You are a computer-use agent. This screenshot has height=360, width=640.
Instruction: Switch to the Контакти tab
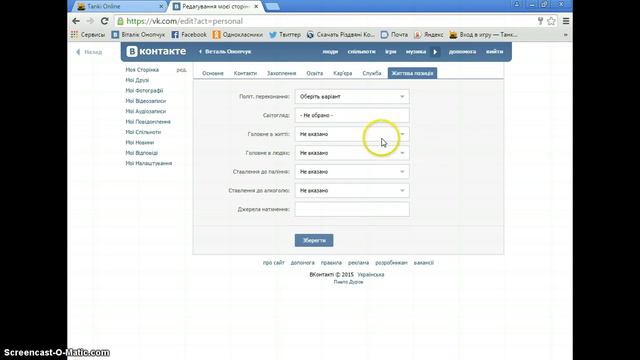click(x=245, y=73)
